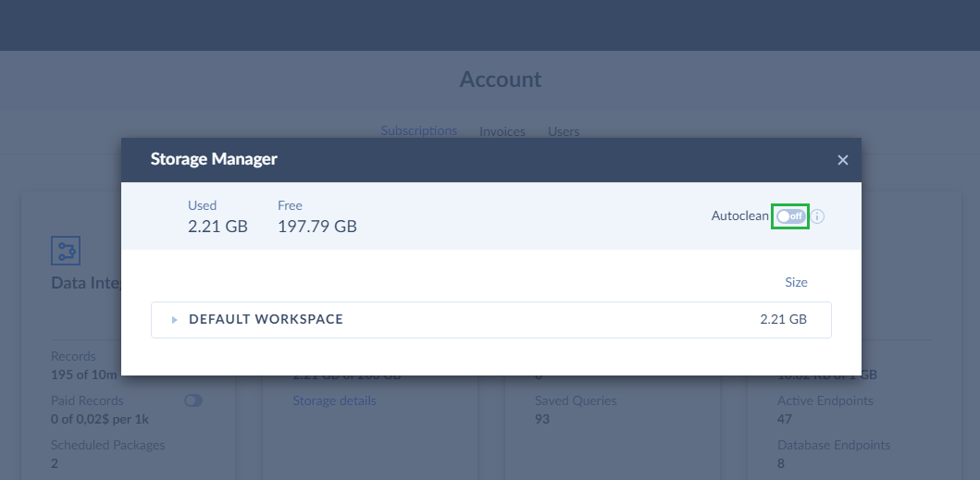The image size is (980, 480).
Task: Select the DEFAULT WORKSPACE label
Action: click(x=266, y=319)
